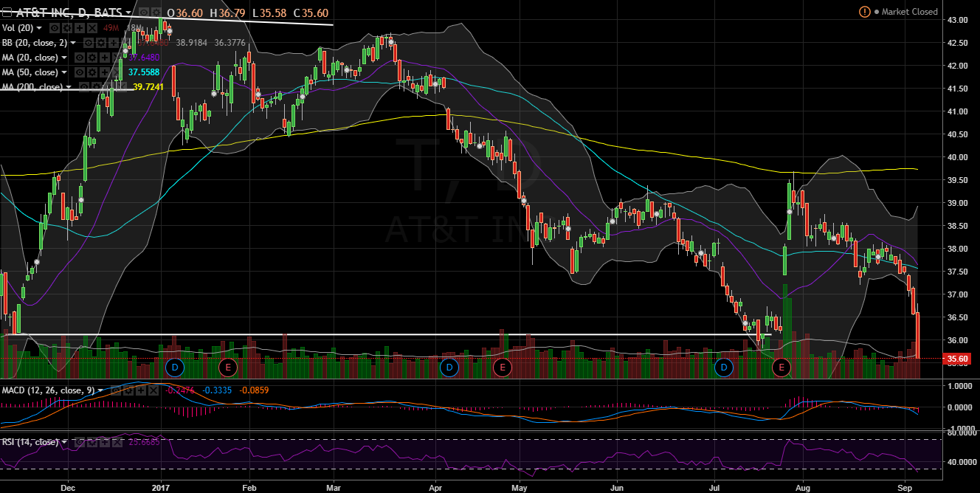This screenshot has height=493, width=980.
Task: Toggle visibility eye for Vol (20)
Action: click(x=55, y=27)
